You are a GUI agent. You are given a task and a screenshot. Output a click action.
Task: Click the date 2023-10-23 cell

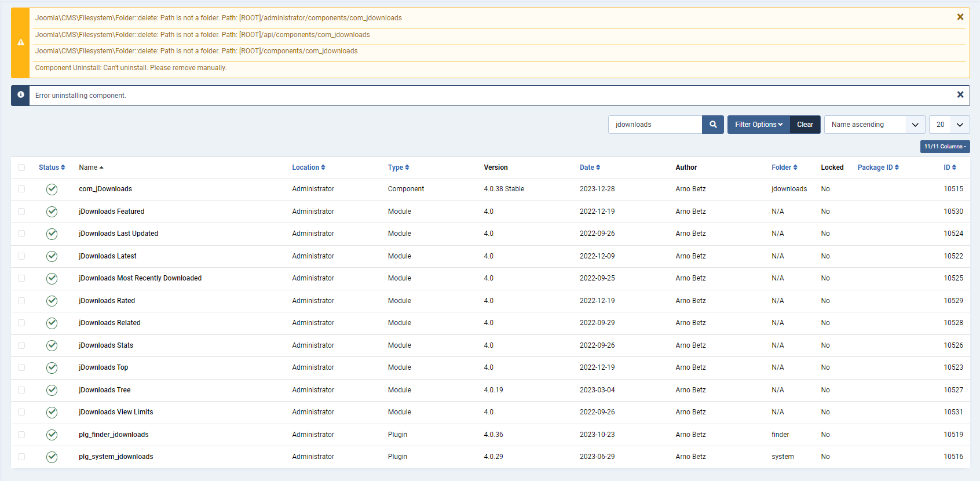pyautogui.click(x=597, y=435)
